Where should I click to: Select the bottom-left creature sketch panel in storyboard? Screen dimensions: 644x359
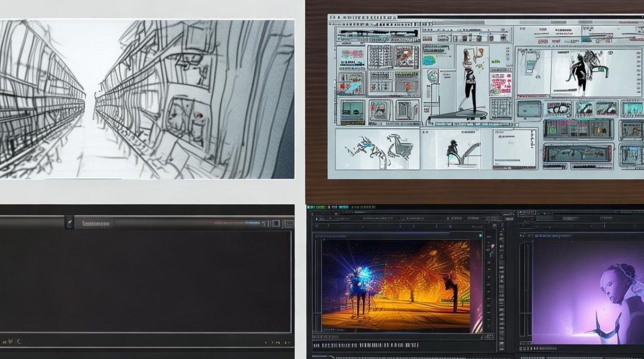tap(378, 148)
